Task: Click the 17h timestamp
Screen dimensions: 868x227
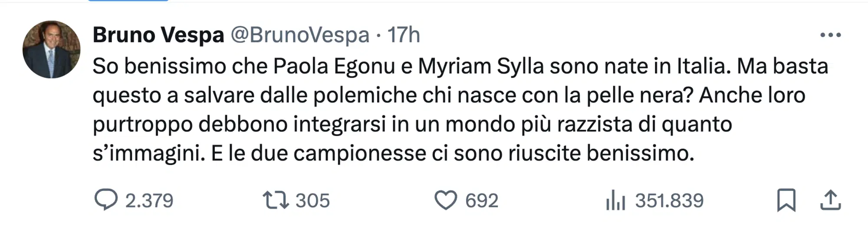Action: pos(404,35)
